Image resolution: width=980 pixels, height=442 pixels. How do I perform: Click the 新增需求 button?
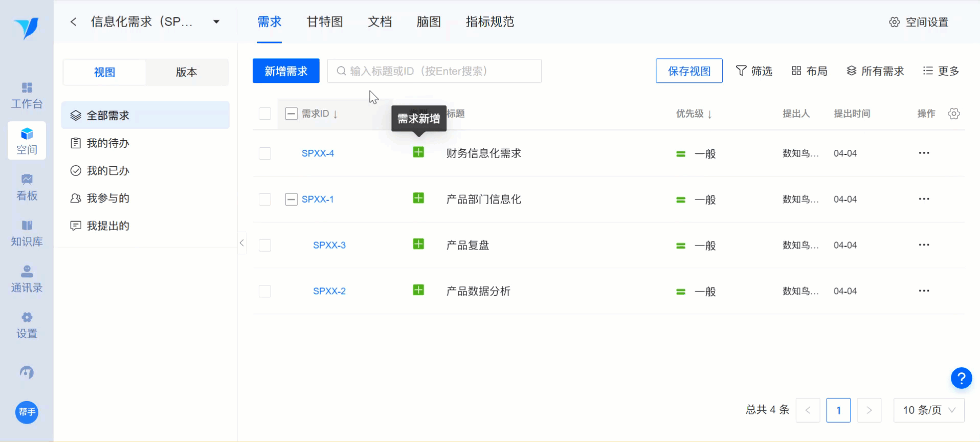tap(286, 71)
